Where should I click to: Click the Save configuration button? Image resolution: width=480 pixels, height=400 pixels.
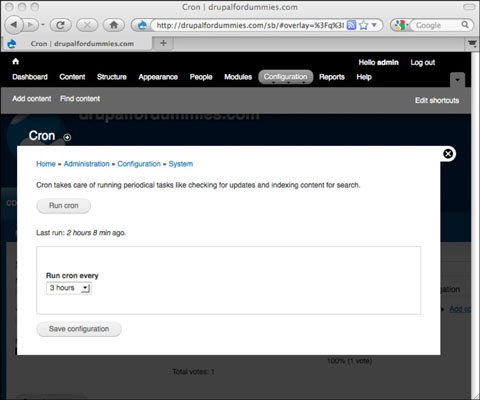(x=79, y=329)
